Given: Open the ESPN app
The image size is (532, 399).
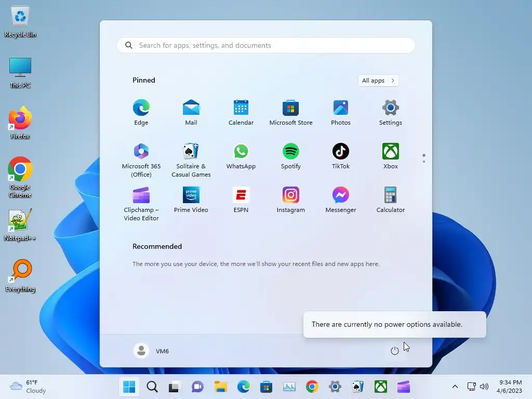Looking at the screenshot, I should click(241, 200).
